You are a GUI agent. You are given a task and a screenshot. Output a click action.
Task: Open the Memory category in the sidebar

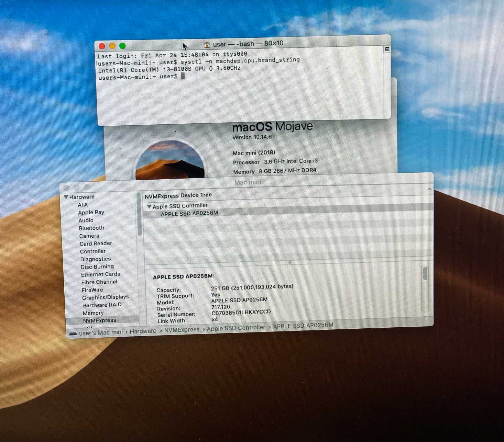(x=93, y=313)
